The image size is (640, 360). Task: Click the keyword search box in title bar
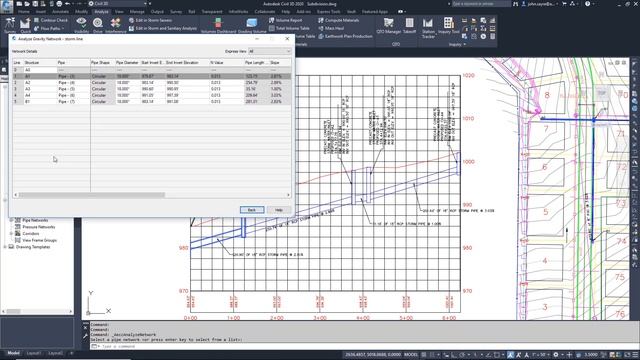(x=481, y=4)
